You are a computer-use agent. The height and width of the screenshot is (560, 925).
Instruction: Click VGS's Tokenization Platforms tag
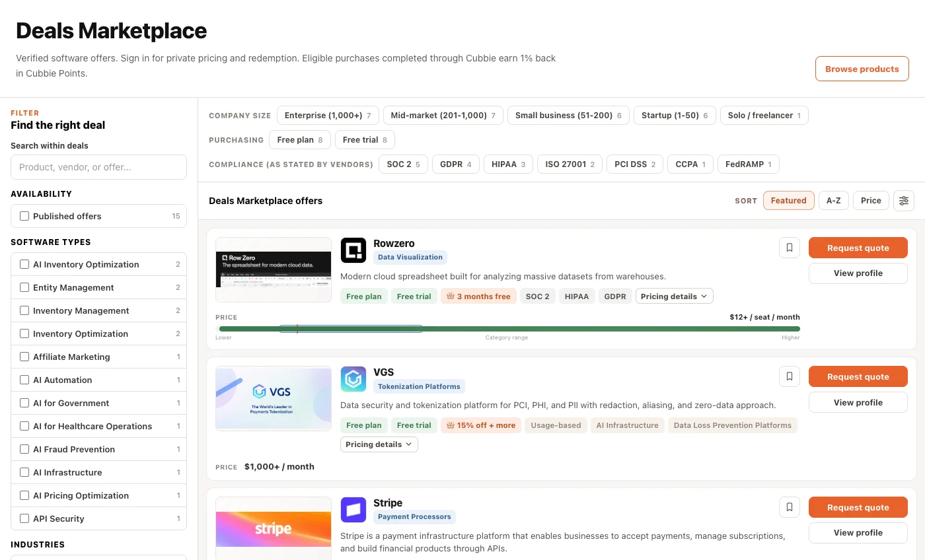419,386
